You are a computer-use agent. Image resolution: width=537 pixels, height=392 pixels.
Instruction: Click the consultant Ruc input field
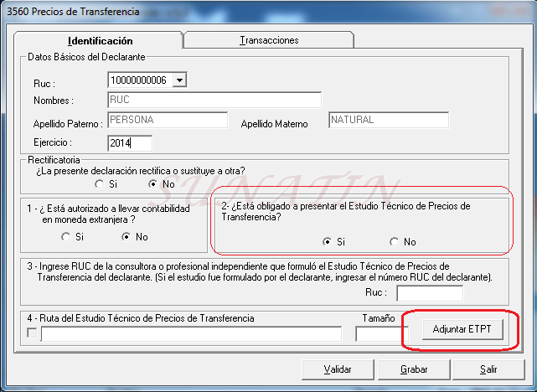[x=429, y=293]
